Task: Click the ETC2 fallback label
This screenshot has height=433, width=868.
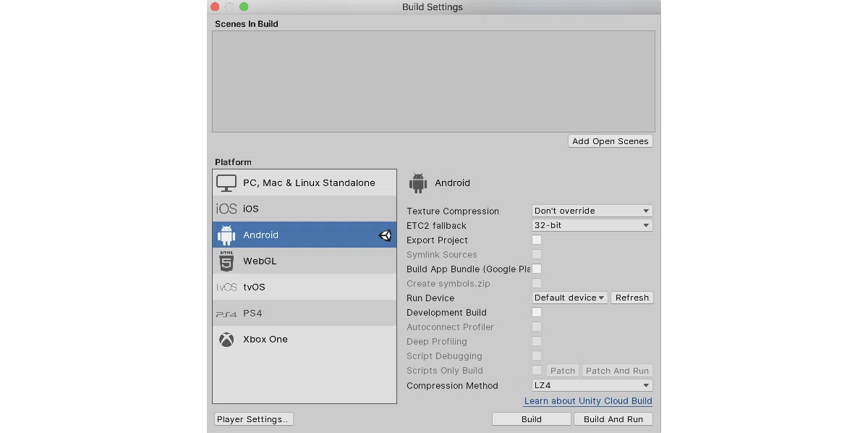Action: tap(436, 226)
